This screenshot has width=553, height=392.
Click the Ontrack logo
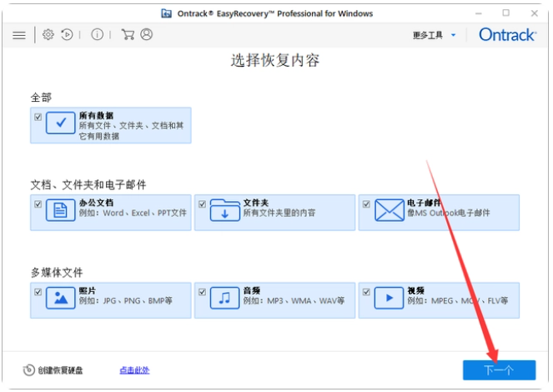(x=507, y=34)
